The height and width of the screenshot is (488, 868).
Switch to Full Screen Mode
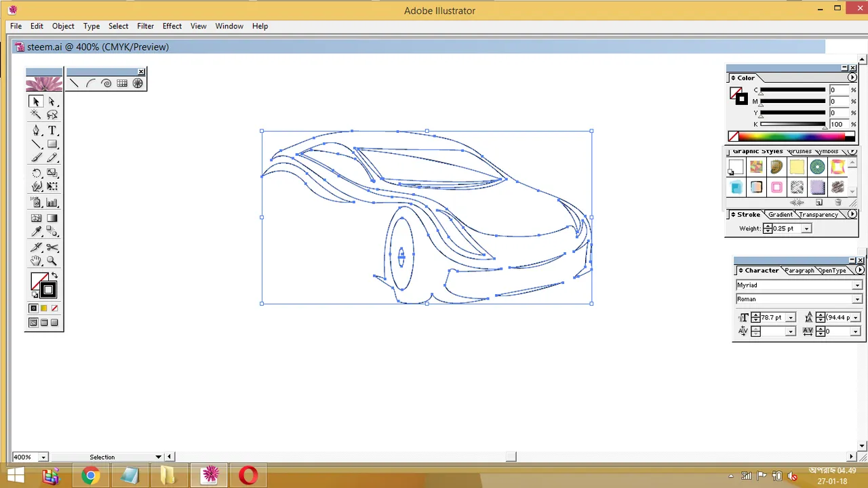pos(55,323)
